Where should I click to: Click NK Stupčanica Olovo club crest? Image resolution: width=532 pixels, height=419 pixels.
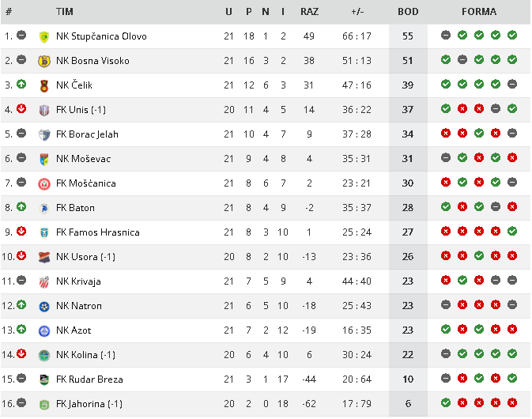coord(44,36)
